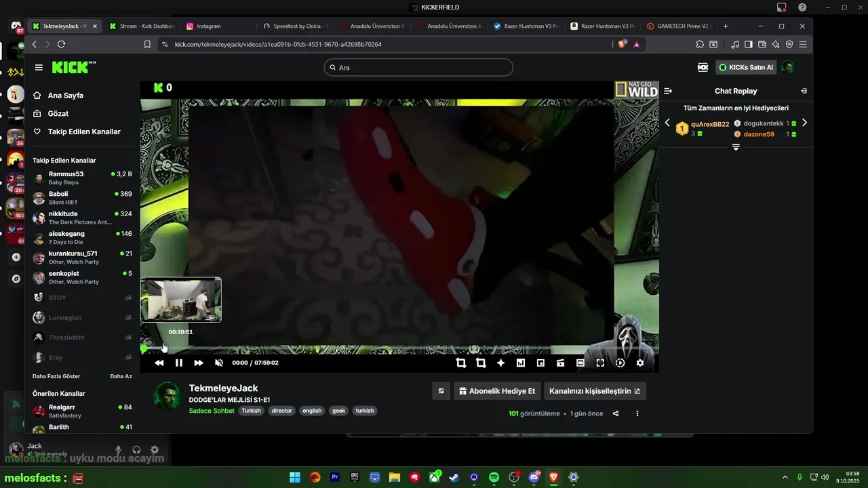Skip forward with the fast-forward button
This screenshot has width=868, height=488.
tap(199, 363)
